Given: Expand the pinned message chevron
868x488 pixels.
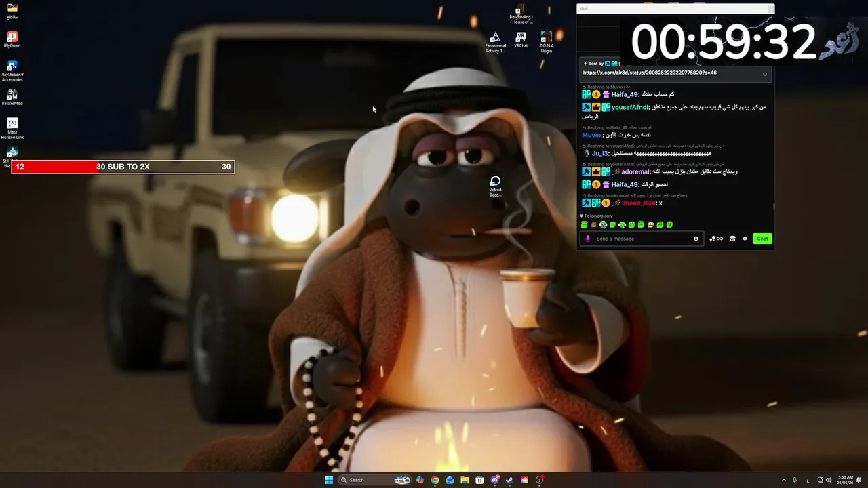Looking at the screenshot, I should [765, 75].
